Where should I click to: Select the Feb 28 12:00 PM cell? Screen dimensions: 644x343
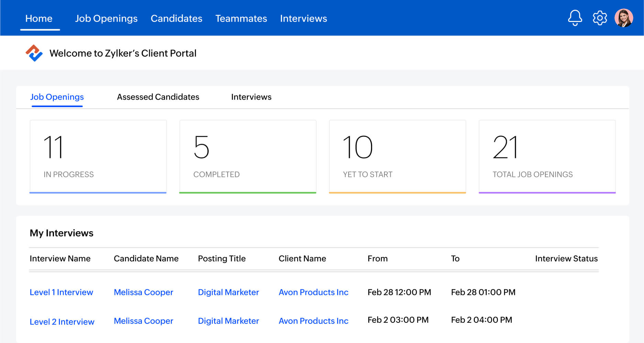pyautogui.click(x=399, y=292)
